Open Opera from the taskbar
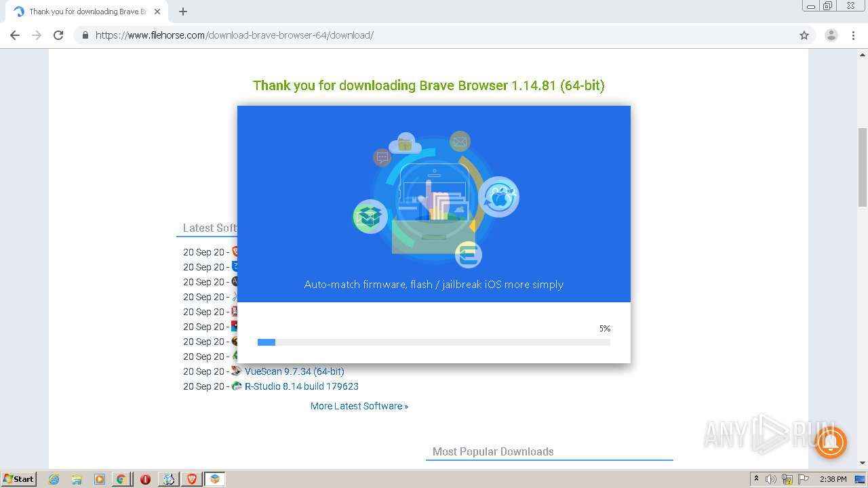868x488 pixels. coord(145,479)
